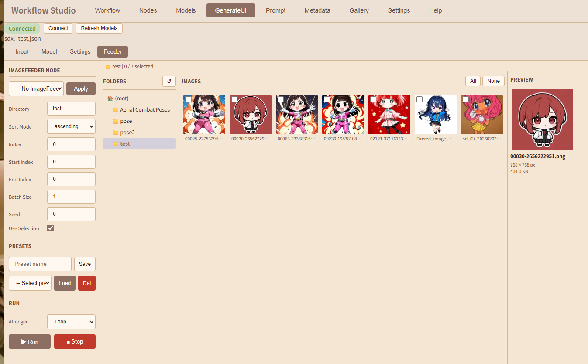Tick checkbox on sd_i2i_20260202 thumbnail
This screenshot has width=588, height=364.
click(x=466, y=99)
